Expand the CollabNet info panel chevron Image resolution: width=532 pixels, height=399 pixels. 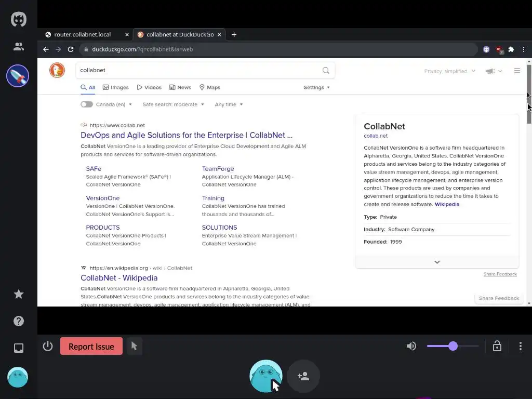coord(437,262)
